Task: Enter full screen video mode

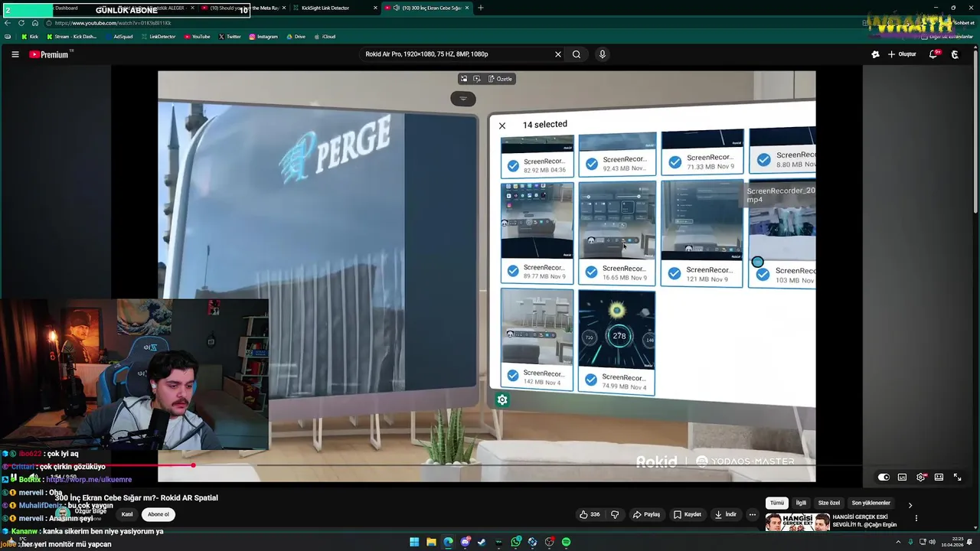Action: [957, 478]
